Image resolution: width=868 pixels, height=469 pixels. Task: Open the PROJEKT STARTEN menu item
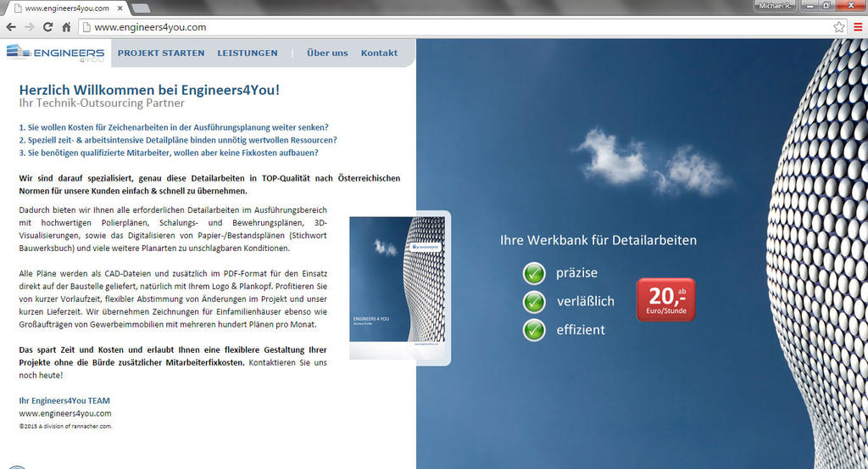point(161,53)
